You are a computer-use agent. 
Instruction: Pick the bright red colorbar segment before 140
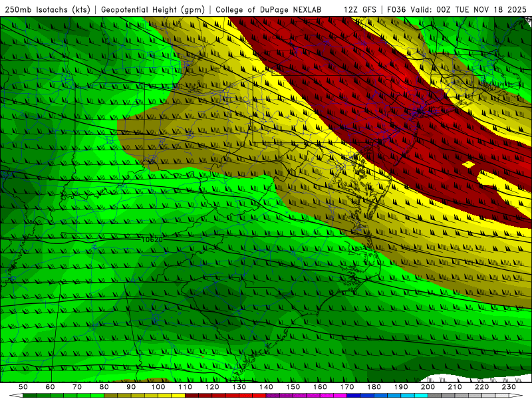coord(259,396)
